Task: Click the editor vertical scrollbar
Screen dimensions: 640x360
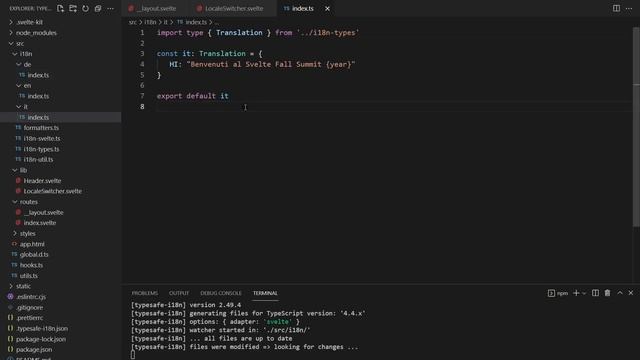Action: click(636, 127)
